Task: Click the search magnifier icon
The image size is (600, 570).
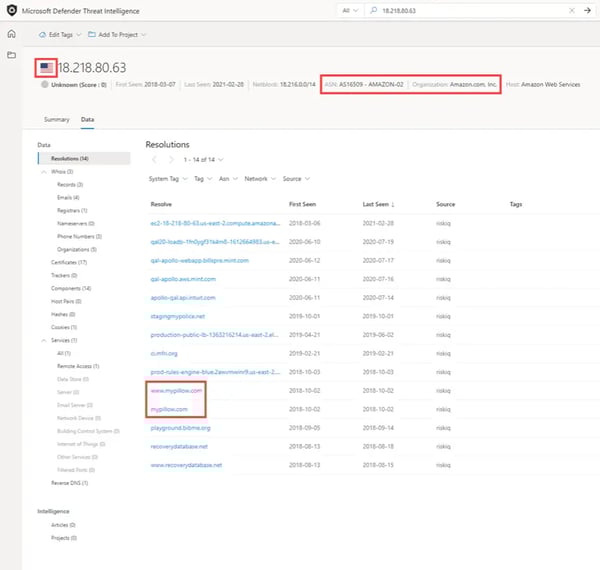Action: pyautogui.click(x=374, y=10)
